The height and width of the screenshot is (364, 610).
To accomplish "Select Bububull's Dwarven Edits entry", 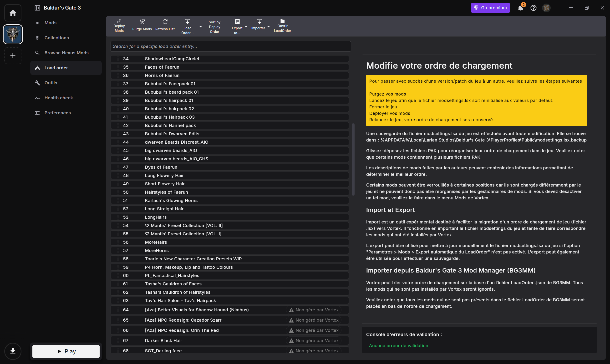I will 229,134.
